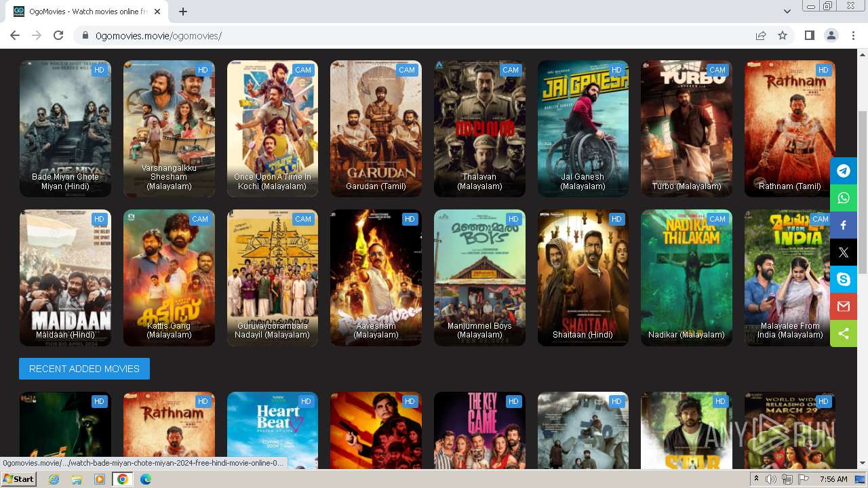Open Bade Miyan Chote Miyan (Hindi) poster

(x=65, y=129)
